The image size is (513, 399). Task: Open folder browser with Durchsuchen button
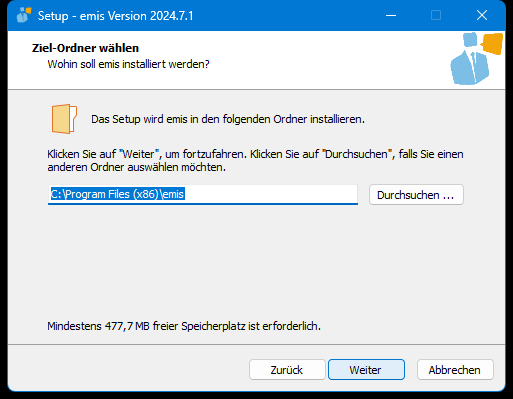(x=416, y=195)
